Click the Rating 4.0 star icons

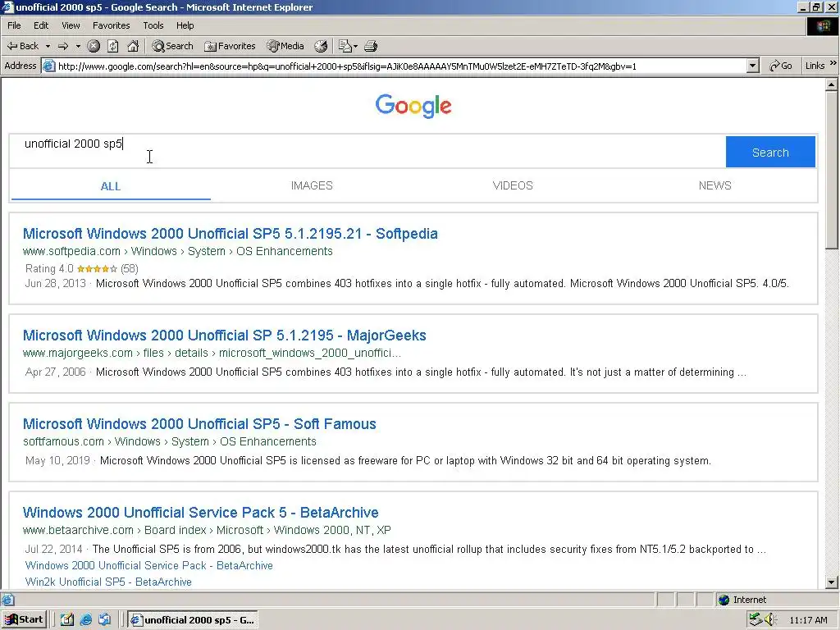pos(97,269)
